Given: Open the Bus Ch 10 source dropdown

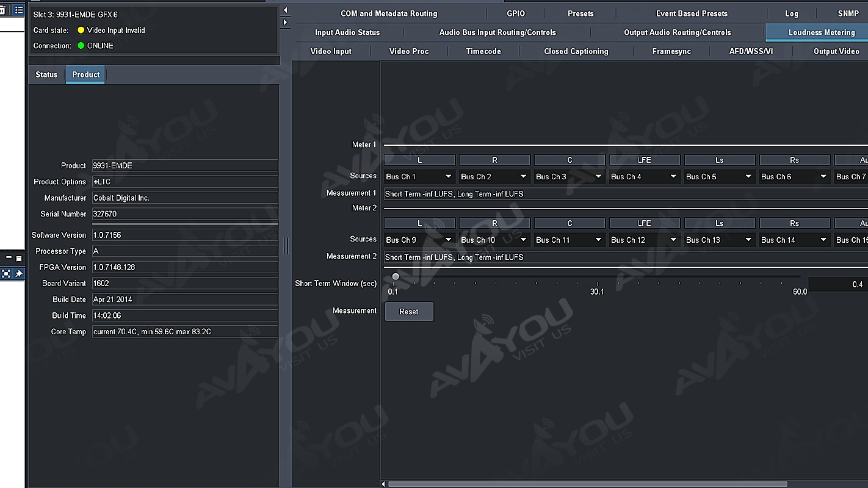Looking at the screenshot, I should tap(494, 240).
